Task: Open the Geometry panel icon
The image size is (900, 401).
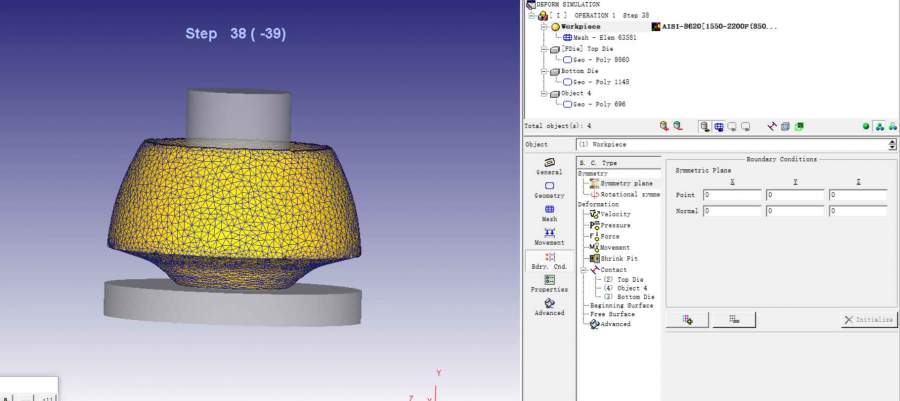Action: [x=549, y=189]
